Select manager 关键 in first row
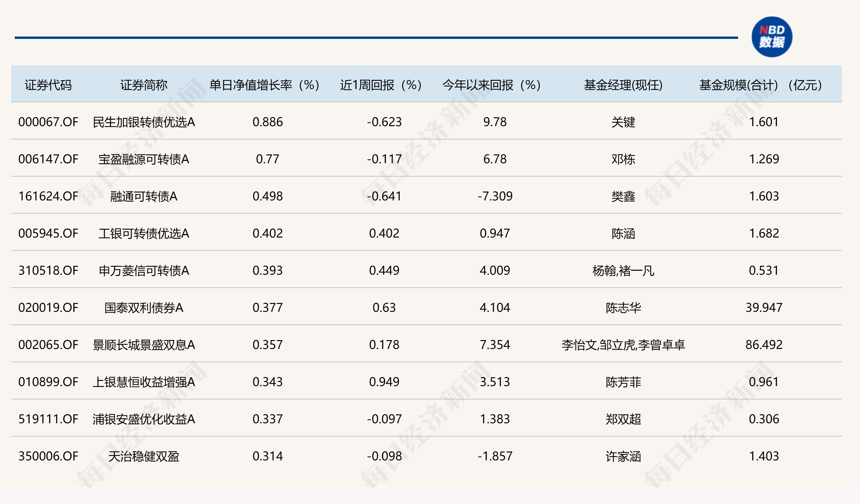The width and height of the screenshot is (860, 504). 623,122
